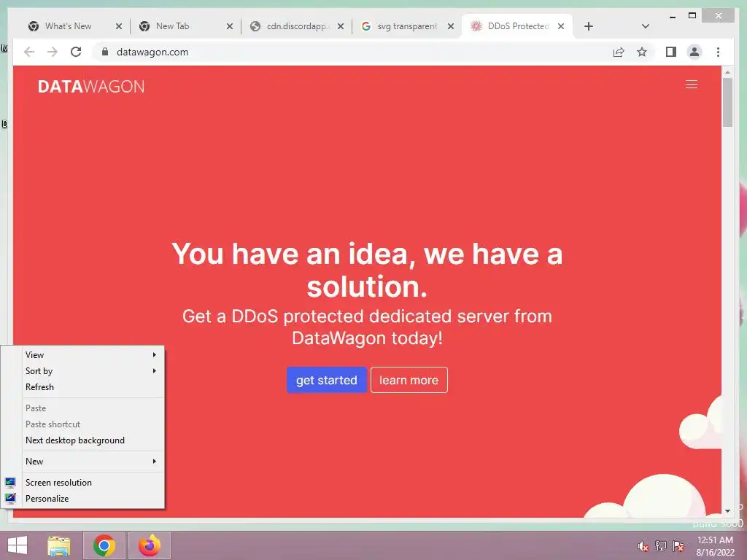
Task: Open the Action Center flag icon
Action: tap(678, 545)
